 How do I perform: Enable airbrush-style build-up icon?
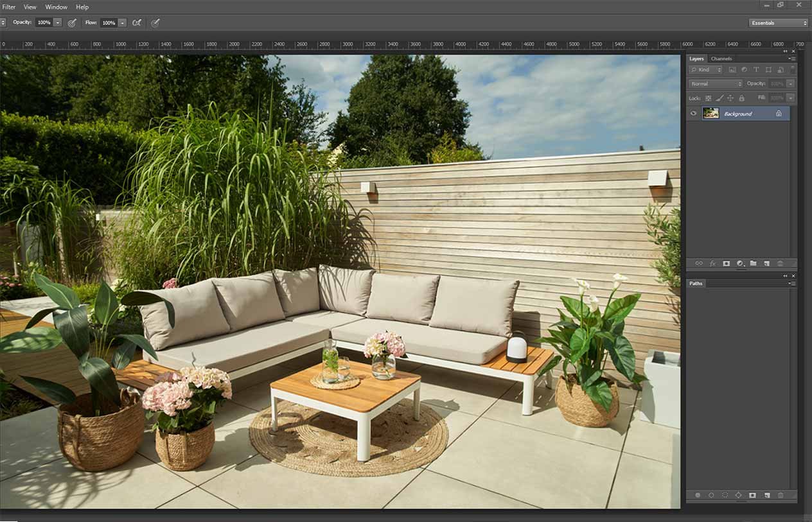137,22
